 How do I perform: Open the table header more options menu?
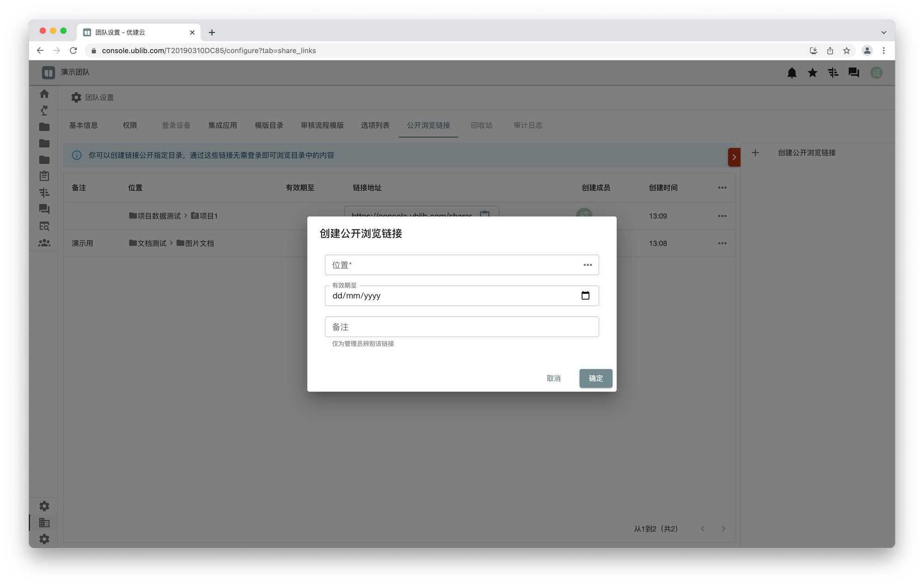(722, 187)
